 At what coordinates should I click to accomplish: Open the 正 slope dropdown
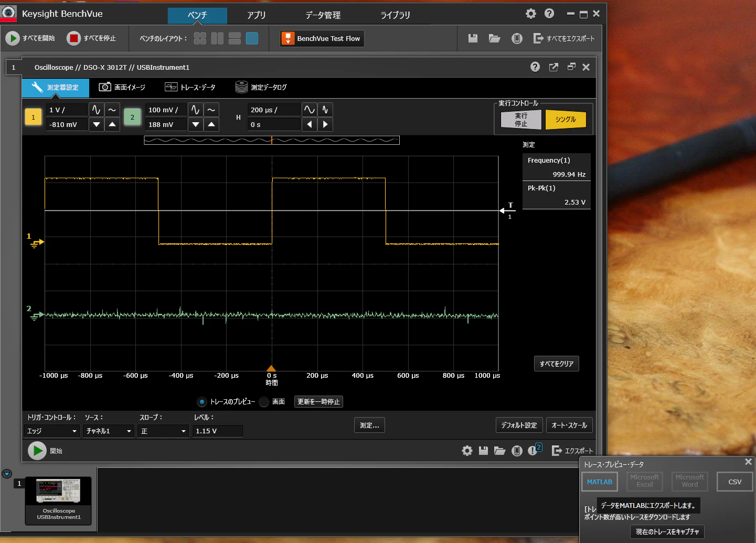click(x=164, y=431)
